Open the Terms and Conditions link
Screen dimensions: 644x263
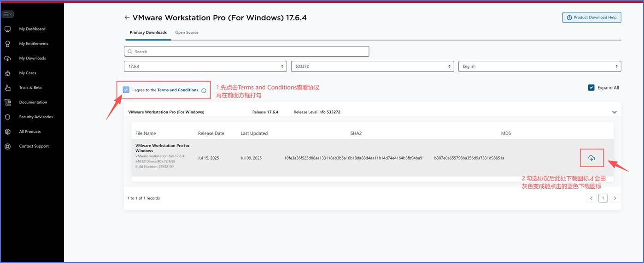coord(178,90)
